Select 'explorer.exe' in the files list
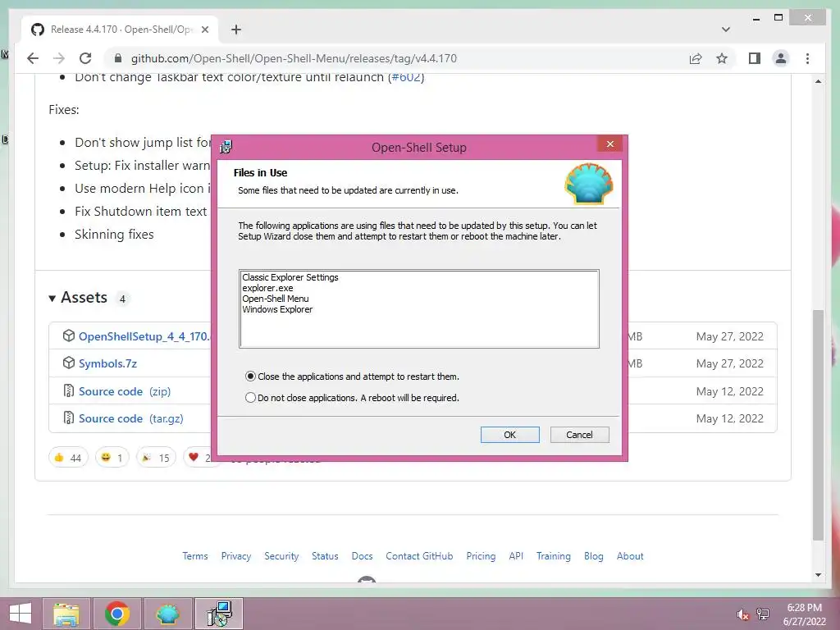This screenshot has height=630, width=840. tap(267, 288)
